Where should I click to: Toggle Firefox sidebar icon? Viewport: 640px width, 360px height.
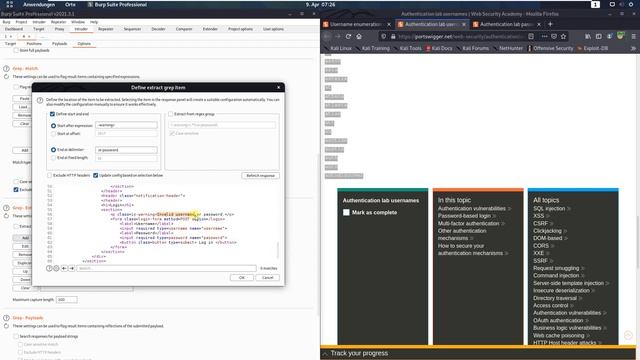[598, 36]
